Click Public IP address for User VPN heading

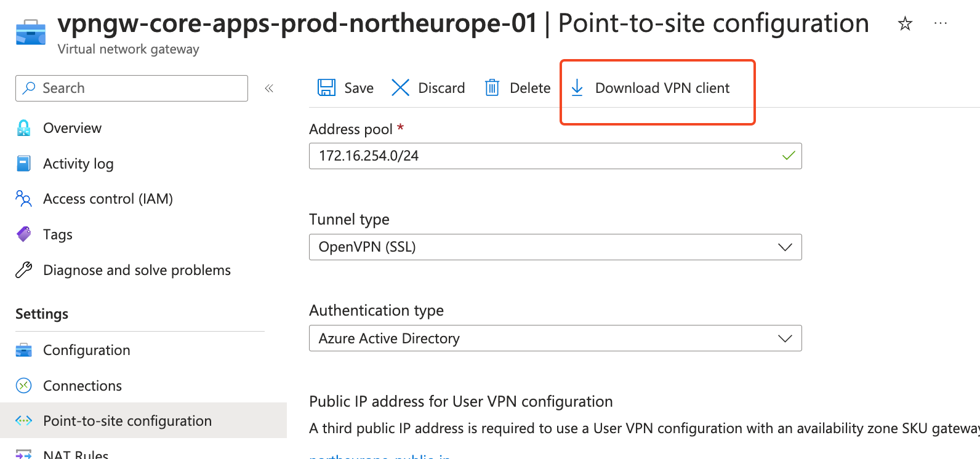(461, 402)
